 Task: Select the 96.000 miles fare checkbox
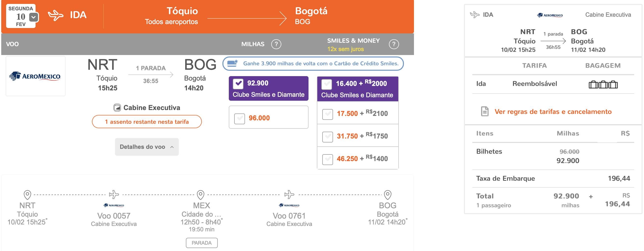pyautogui.click(x=240, y=119)
